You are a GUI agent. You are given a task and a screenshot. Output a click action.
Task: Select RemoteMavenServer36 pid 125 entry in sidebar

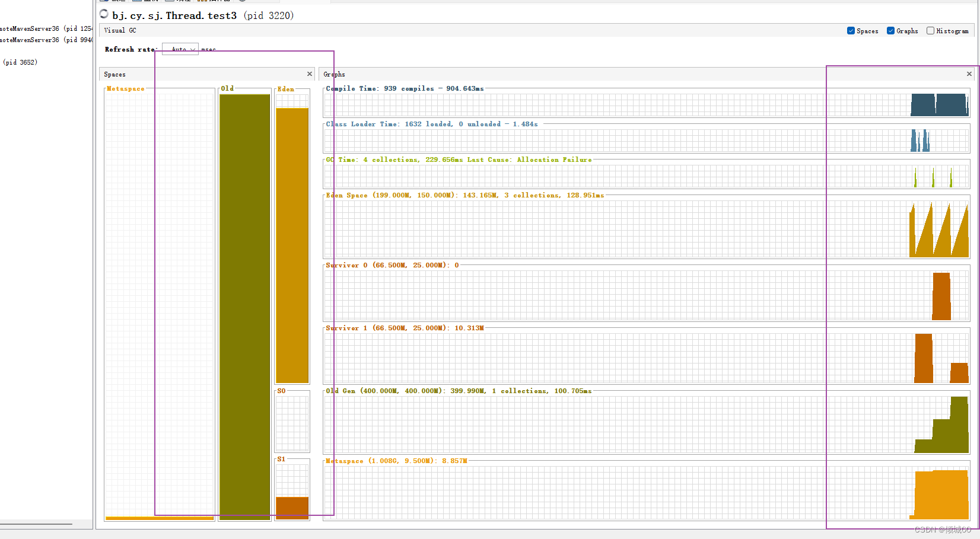46,28
